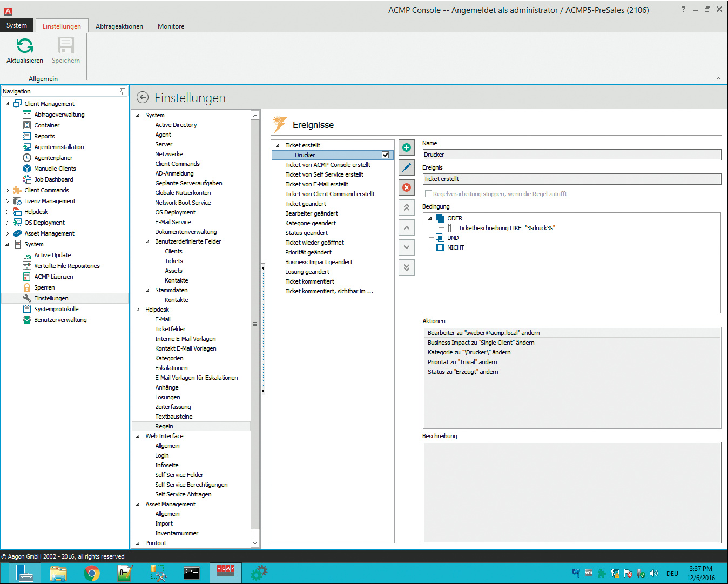This screenshot has width=728, height=584.
Task: Open Chrome from the taskbar
Action: [92, 573]
